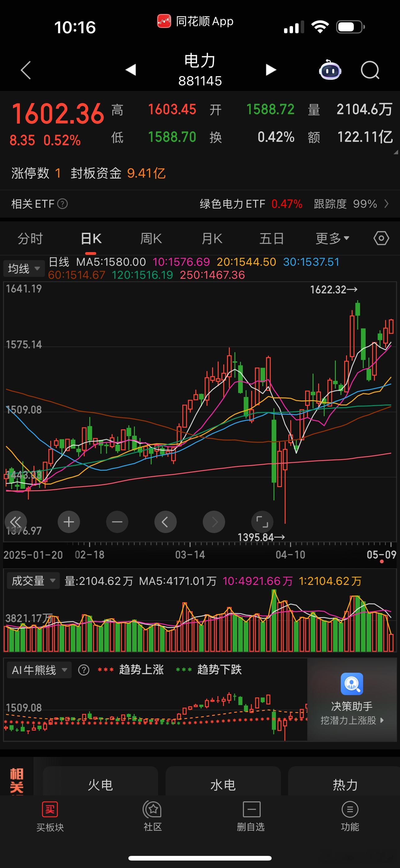Tap the home indicator bar
The image size is (400, 868).
click(x=200, y=858)
